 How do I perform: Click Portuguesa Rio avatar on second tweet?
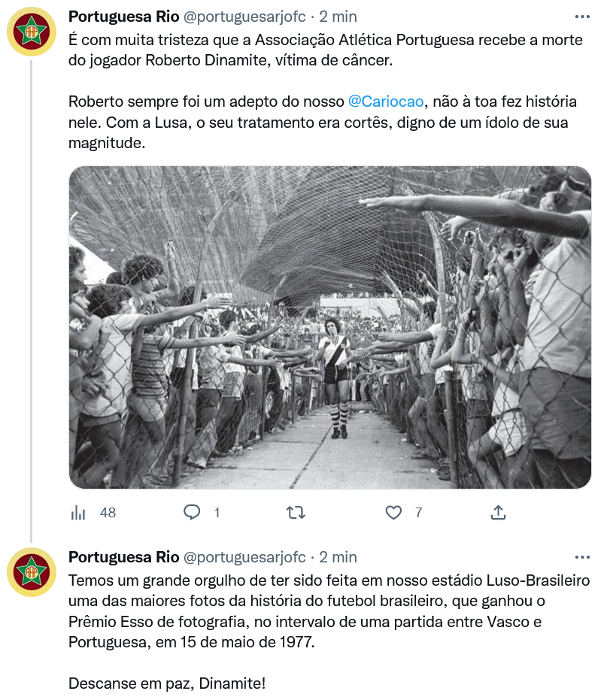pyautogui.click(x=32, y=572)
